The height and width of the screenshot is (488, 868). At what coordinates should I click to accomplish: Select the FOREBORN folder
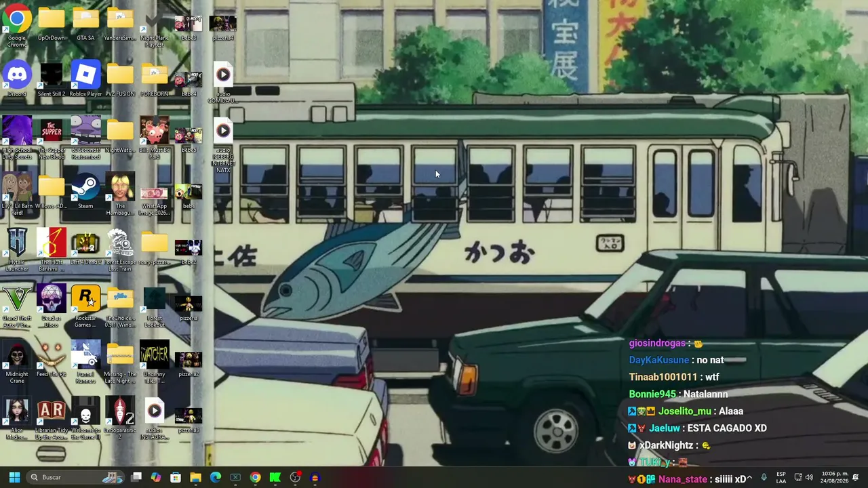(x=155, y=79)
